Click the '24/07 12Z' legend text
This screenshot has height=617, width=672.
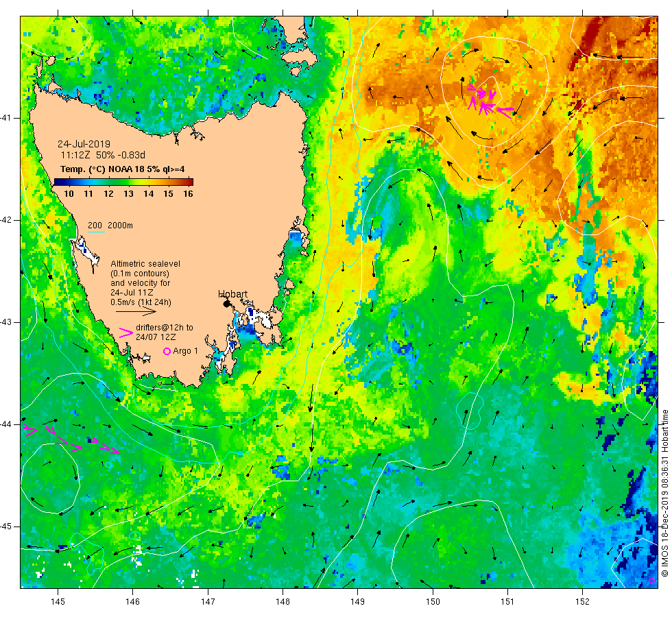tap(156, 337)
